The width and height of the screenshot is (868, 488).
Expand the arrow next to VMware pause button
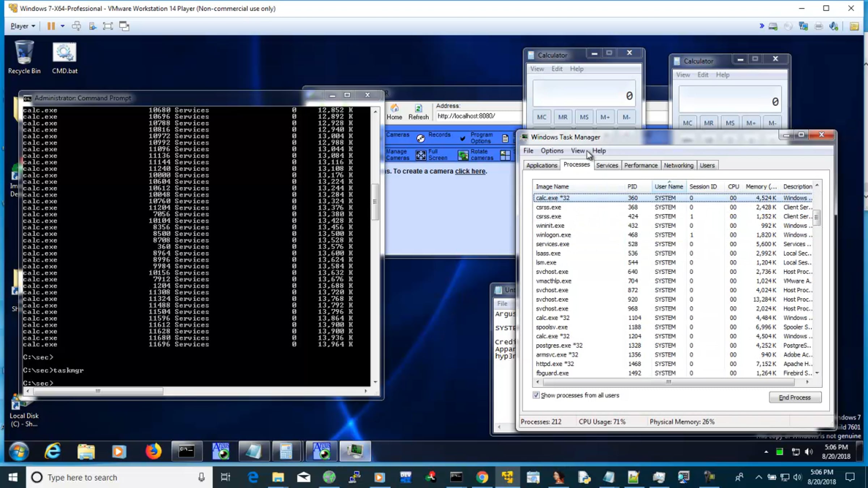click(63, 26)
